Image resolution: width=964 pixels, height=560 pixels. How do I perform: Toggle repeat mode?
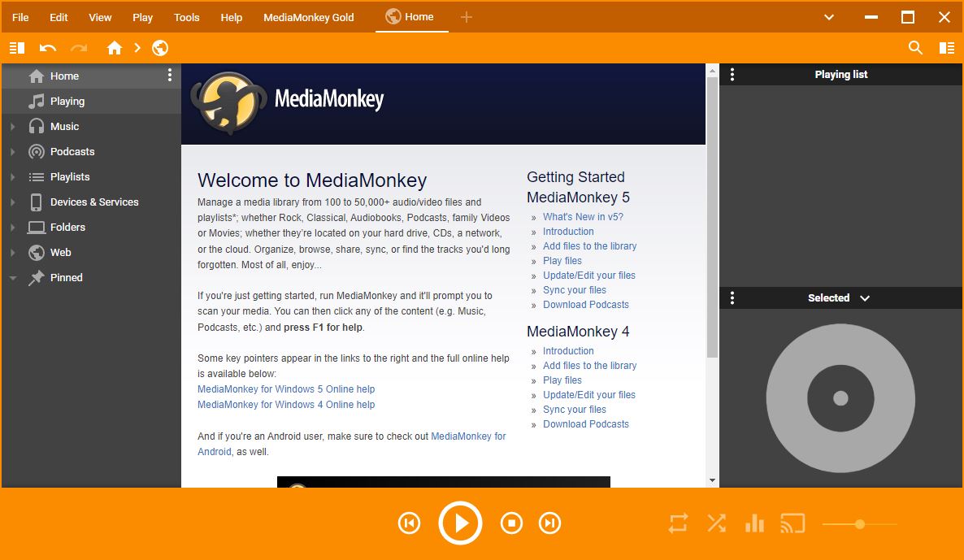[x=678, y=523]
